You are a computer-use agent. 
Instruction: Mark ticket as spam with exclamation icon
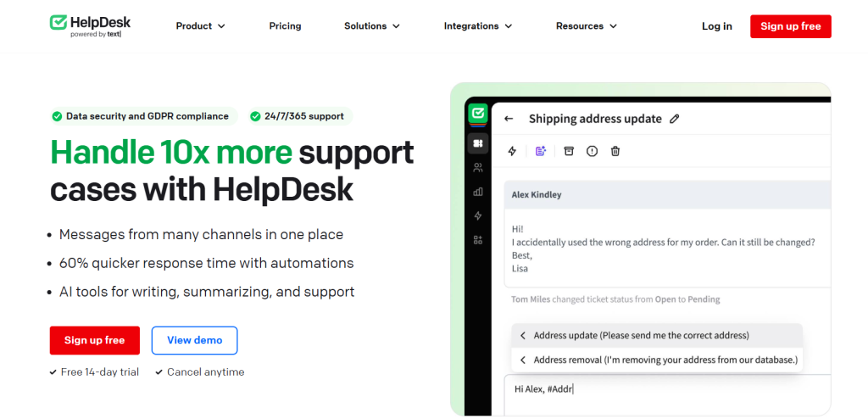(593, 151)
